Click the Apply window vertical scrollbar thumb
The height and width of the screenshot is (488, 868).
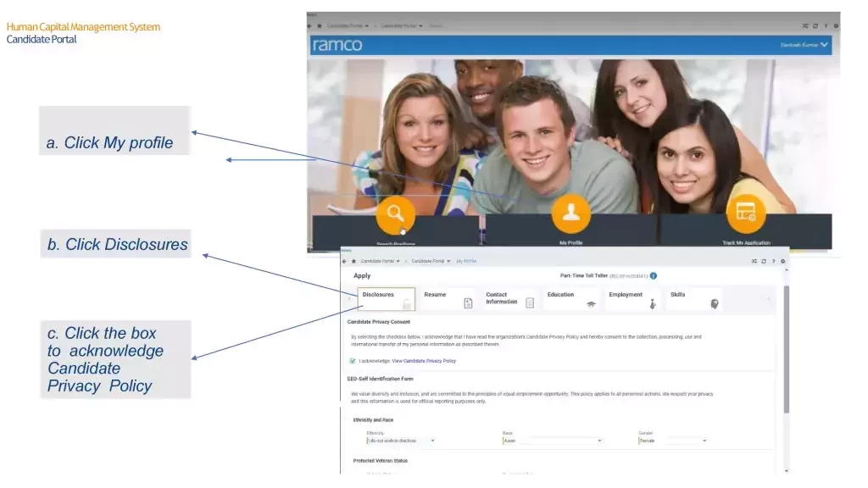pyautogui.click(x=786, y=348)
